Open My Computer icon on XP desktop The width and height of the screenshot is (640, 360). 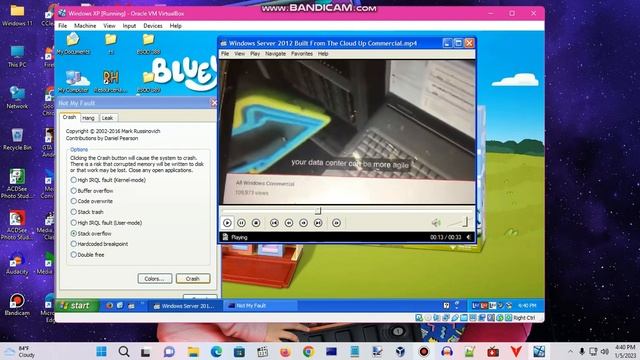(73, 81)
